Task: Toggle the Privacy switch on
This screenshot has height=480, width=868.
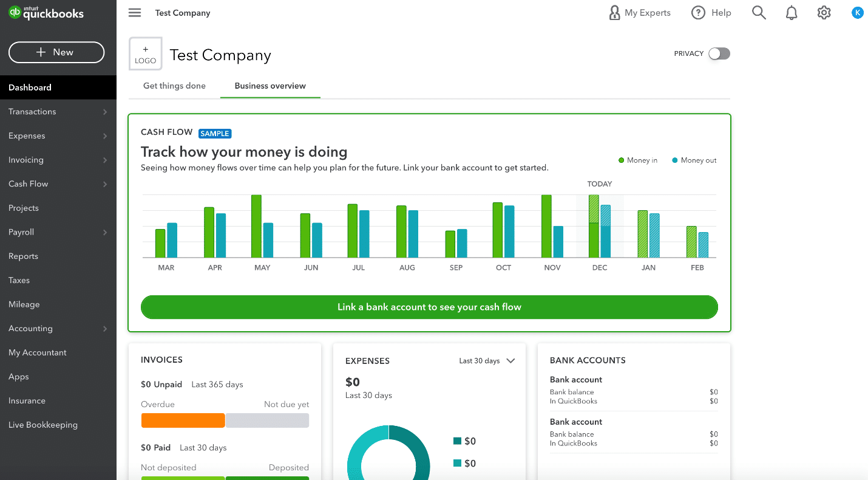Action: (719, 53)
